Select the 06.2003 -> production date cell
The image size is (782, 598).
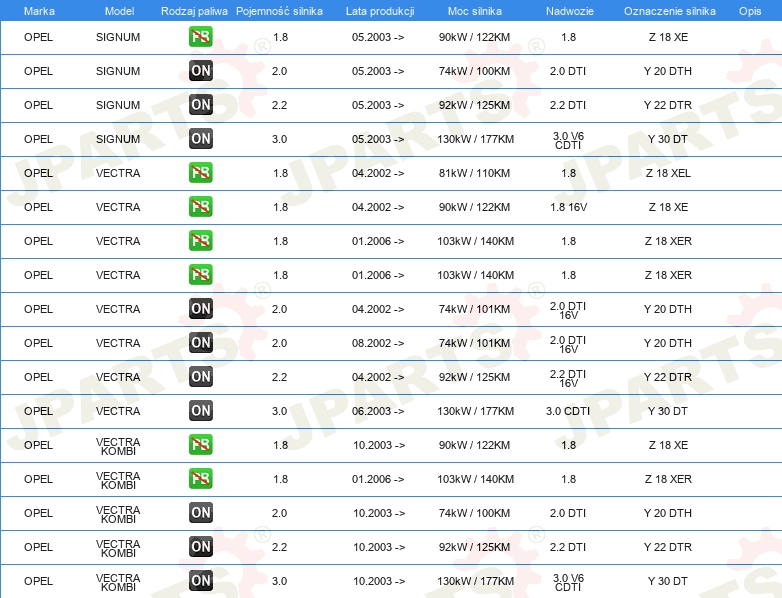[378, 411]
